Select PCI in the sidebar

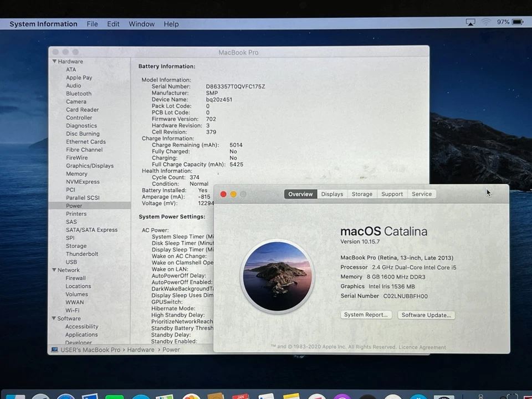[70, 190]
